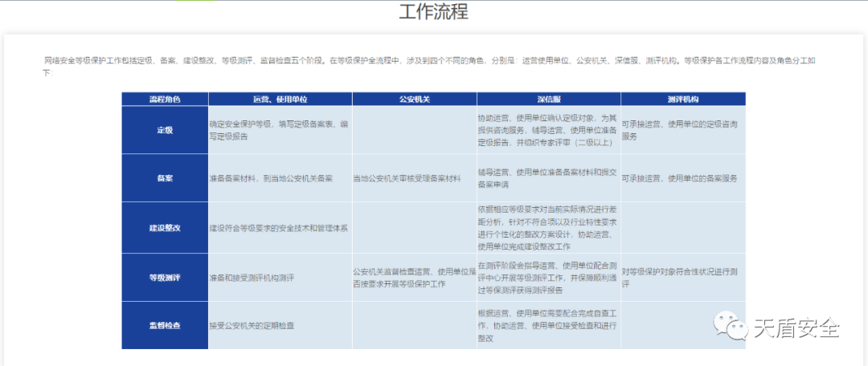Image resolution: width=868 pixels, height=366 pixels.
Task: Click cell 准备和接受测评机构测评
Action: point(280,278)
